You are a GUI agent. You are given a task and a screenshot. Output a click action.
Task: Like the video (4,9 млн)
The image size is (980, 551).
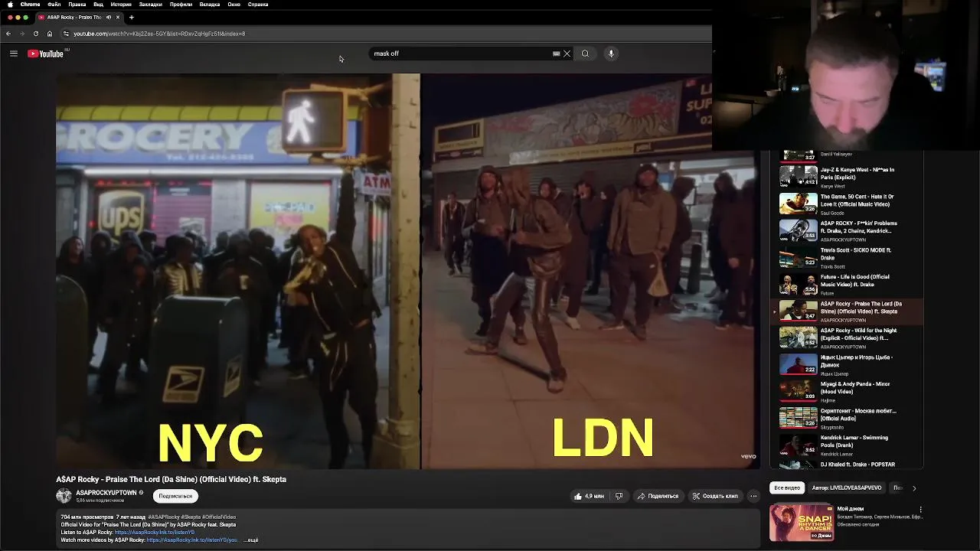click(x=589, y=496)
